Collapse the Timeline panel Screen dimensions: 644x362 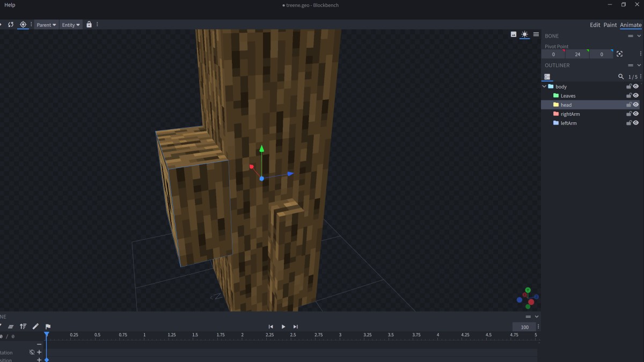(x=536, y=316)
